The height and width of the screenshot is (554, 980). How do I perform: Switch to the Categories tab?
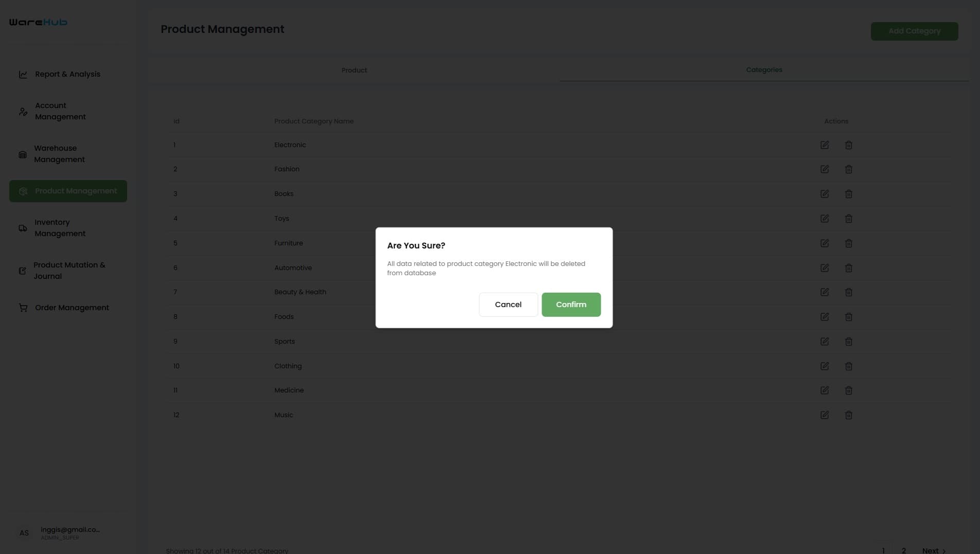pyautogui.click(x=764, y=70)
